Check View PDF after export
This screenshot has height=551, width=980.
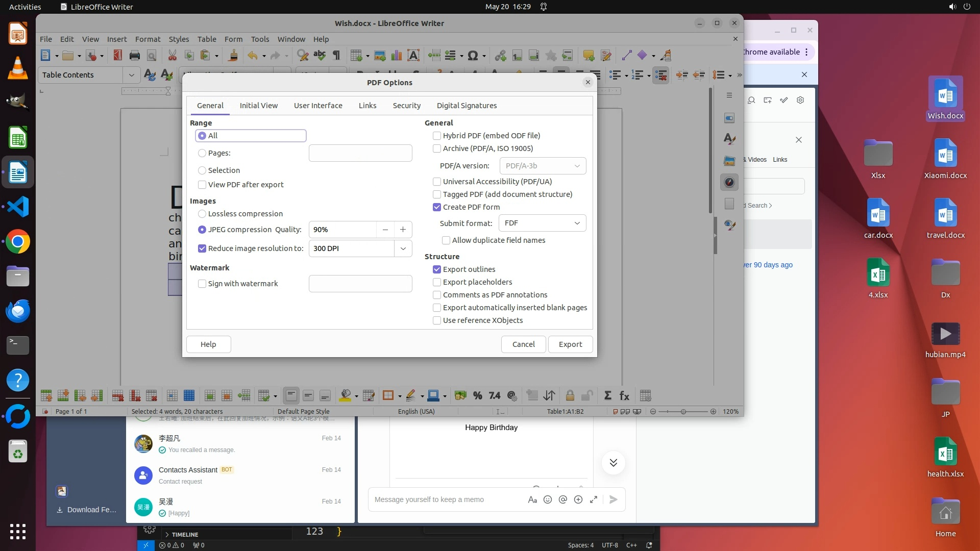tap(202, 185)
